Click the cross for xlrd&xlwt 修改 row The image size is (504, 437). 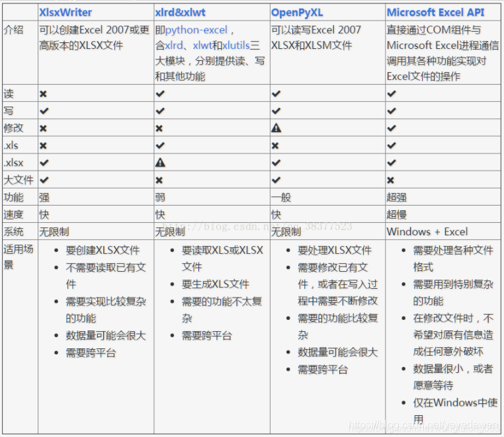point(159,128)
